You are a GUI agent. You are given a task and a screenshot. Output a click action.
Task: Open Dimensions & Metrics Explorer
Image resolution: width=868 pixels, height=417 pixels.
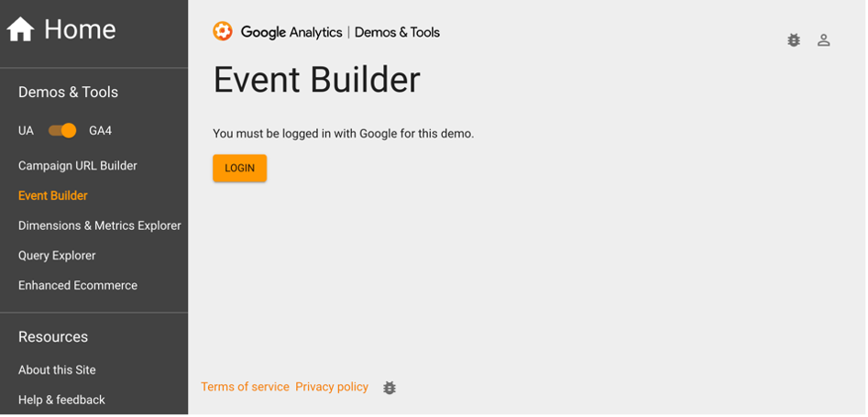100,225
